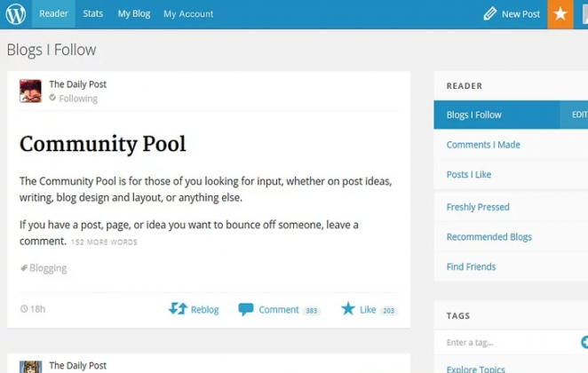This screenshot has height=373, width=588.
Task: Open Freshly Pressed link
Action: tap(478, 207)
